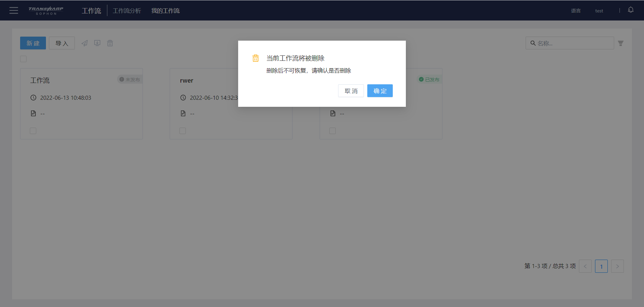
Task: Click the document icon on rwer card
Action: [183, 114]
